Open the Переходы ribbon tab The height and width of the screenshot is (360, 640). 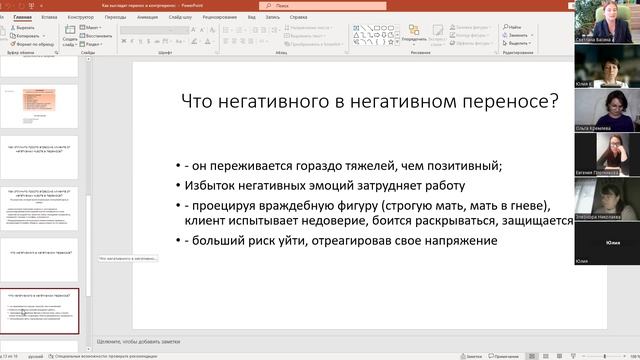coord(116,17)
